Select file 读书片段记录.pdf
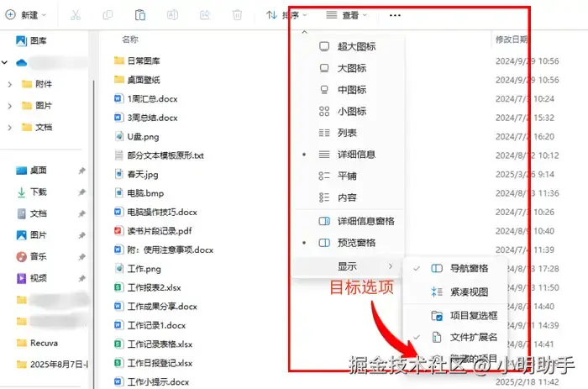 point(153,231)
